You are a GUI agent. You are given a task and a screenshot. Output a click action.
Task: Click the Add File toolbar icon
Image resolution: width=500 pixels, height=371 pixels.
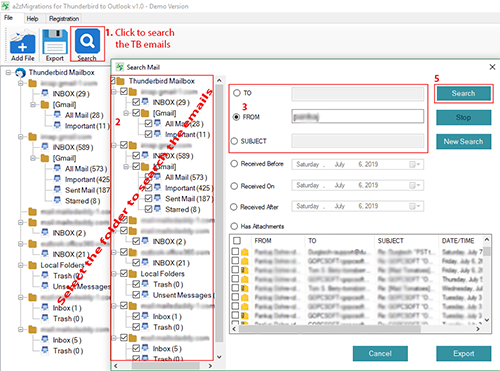point(22,42)
